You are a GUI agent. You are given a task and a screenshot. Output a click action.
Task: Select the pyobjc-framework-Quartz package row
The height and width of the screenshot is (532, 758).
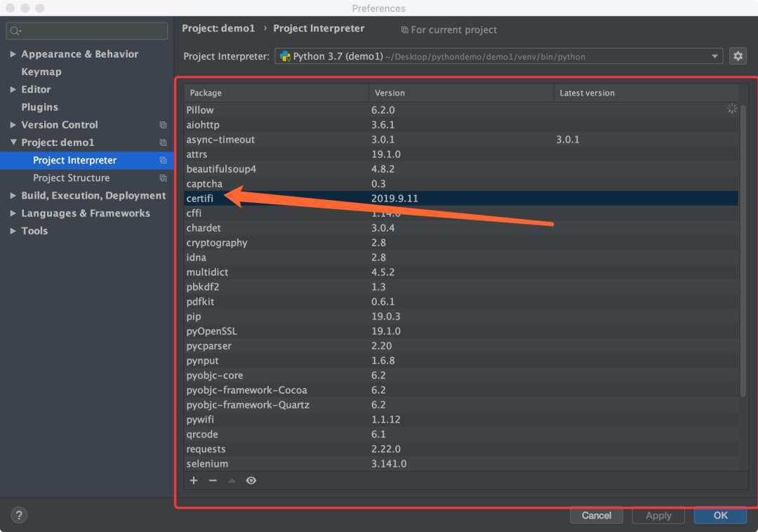461,405
